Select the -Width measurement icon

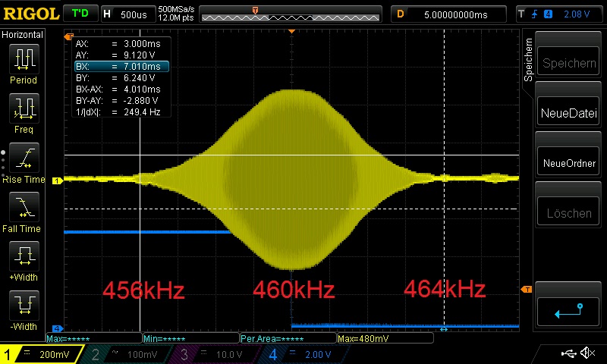coord(24,306)
